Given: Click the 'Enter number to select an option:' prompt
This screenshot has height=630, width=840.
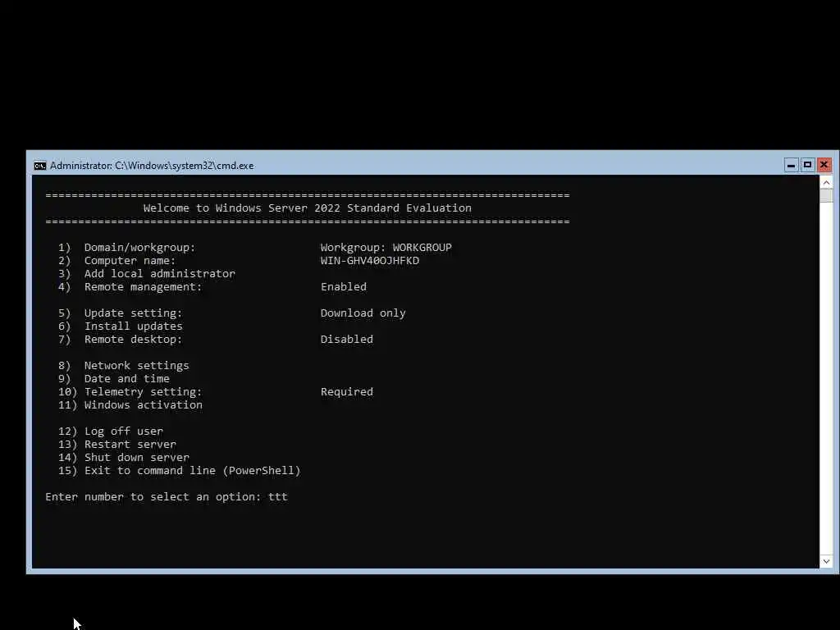Looking at the screenshot, I should point(153,497).
